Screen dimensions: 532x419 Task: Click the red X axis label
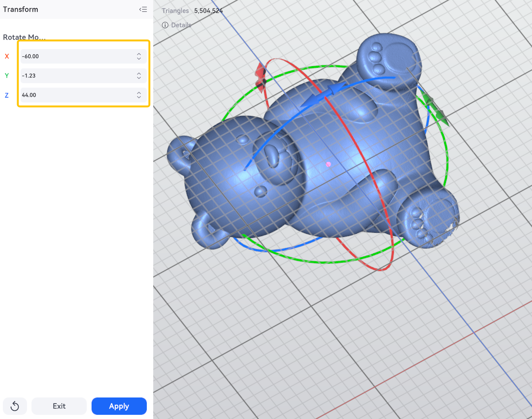[7, 56]
